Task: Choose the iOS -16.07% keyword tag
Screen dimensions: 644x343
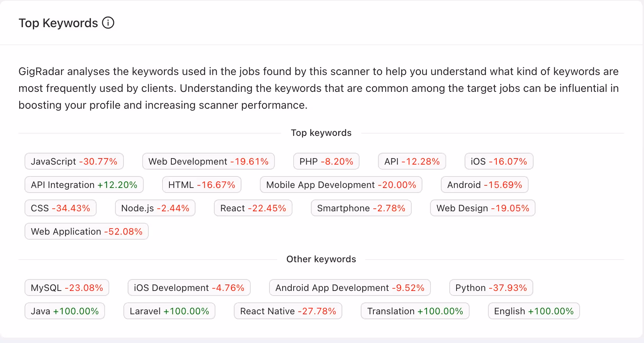Action: [499, 161]
